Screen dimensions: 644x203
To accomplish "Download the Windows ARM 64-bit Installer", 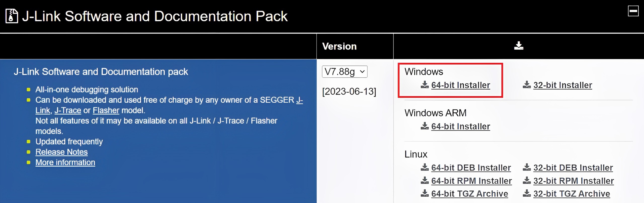I will point(461,127).
